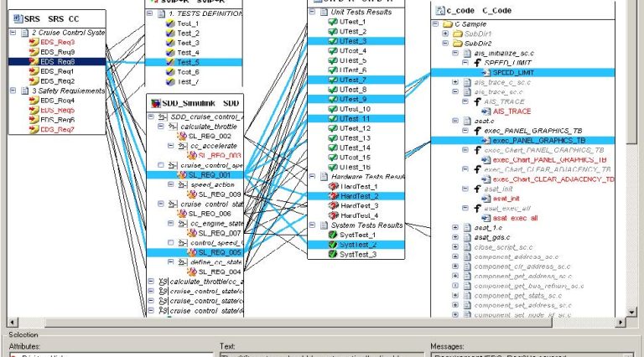Click the AIS_TRACE code link icon
The width and height of the screenshot is (644, 357).
point(486,111)
